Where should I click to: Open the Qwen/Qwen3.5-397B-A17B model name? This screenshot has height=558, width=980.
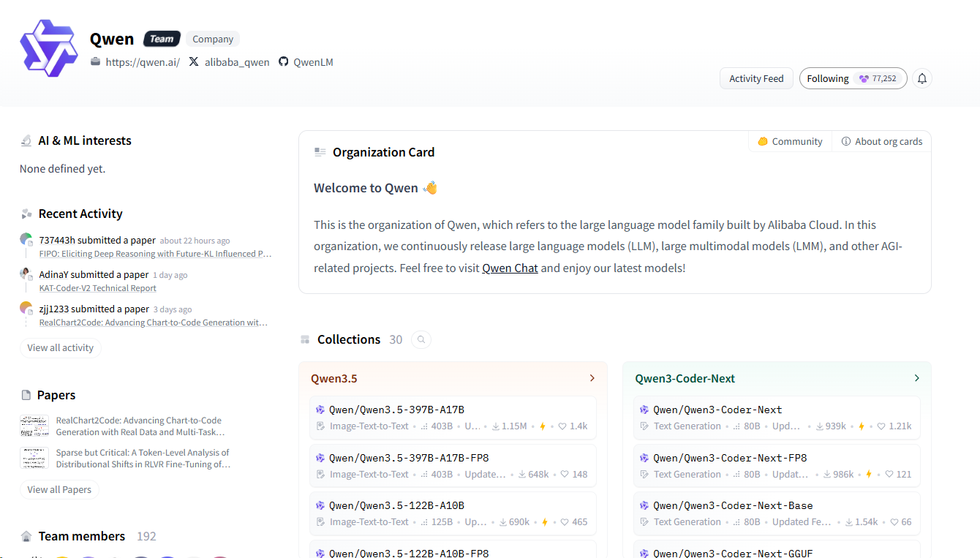pos(396,410)
